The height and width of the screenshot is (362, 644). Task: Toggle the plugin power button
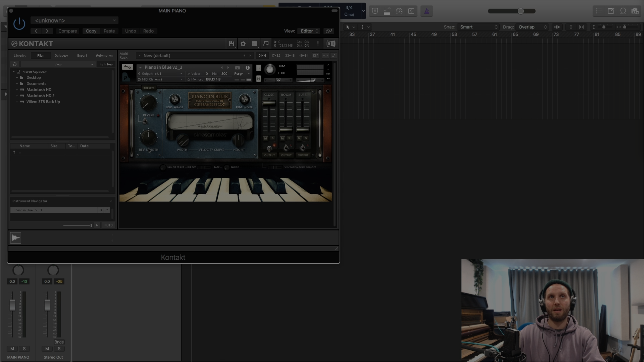19,24
